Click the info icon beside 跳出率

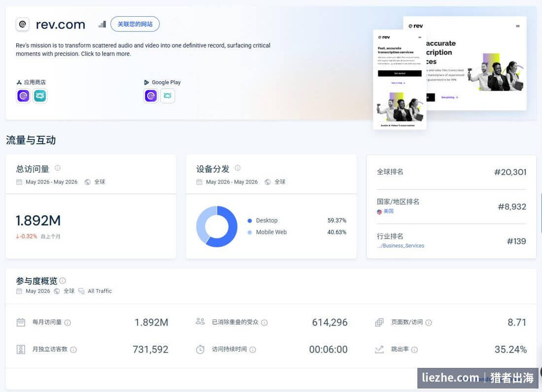pyautogui.click(x=414, y=350)
